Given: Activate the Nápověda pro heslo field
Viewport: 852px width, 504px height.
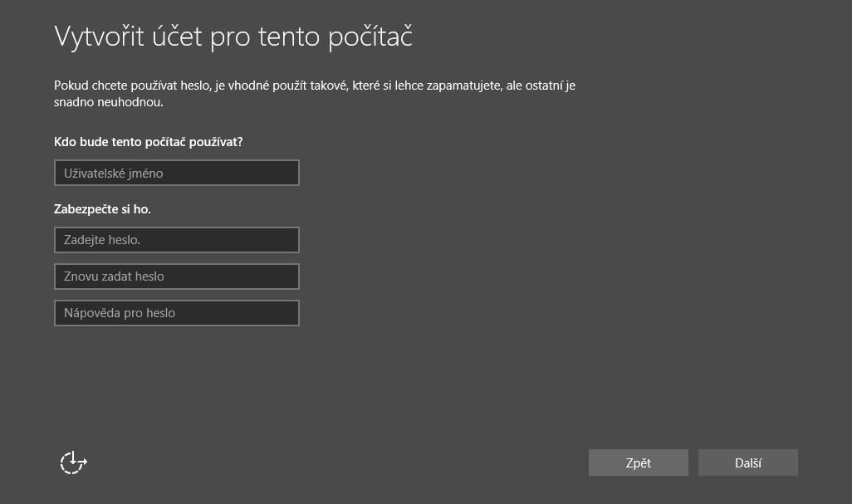Looking at the screenshot, I should click(x=177, y=313).
